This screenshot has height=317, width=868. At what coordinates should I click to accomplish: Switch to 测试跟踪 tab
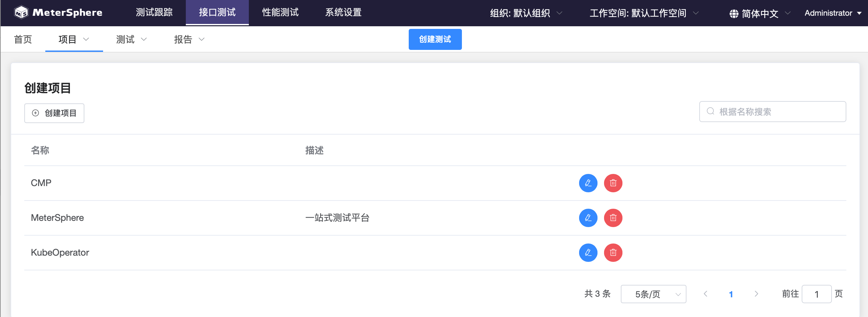click(154, 12)
